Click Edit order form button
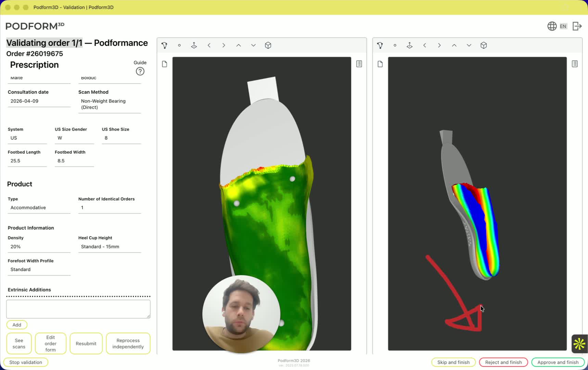Viewport: 588px width, 370px height. pos(51,343)
